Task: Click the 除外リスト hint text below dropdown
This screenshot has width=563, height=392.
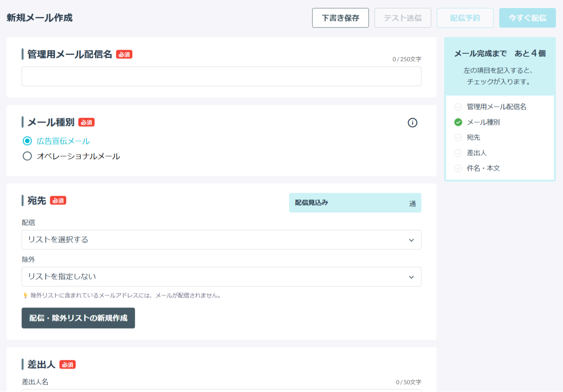Action: tap(126, 296)
